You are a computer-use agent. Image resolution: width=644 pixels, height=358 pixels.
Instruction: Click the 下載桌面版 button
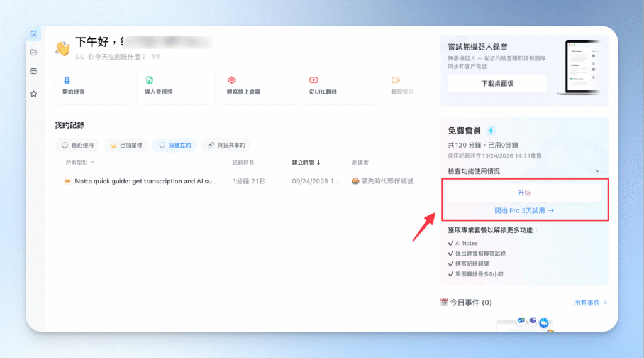click(497, 84)
